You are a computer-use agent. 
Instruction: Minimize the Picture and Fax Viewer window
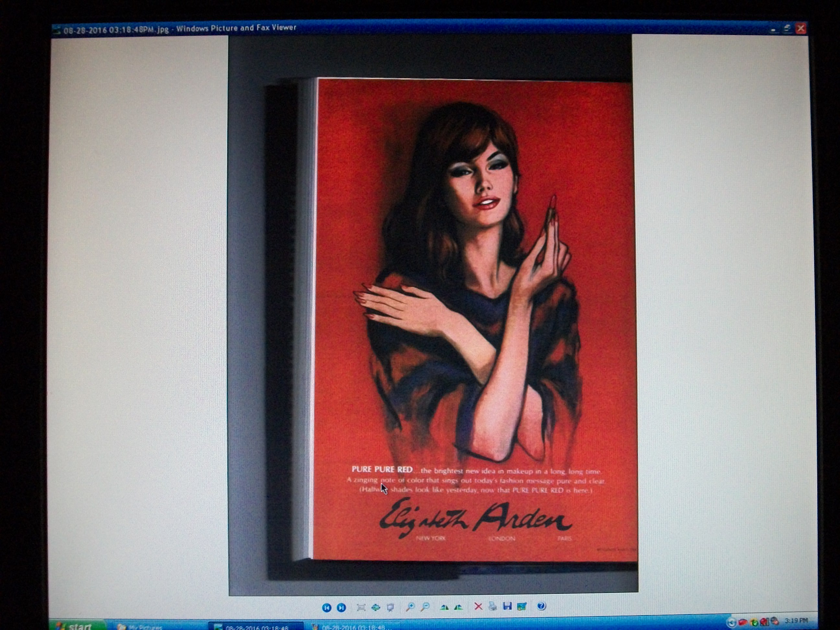pos(774,29)
